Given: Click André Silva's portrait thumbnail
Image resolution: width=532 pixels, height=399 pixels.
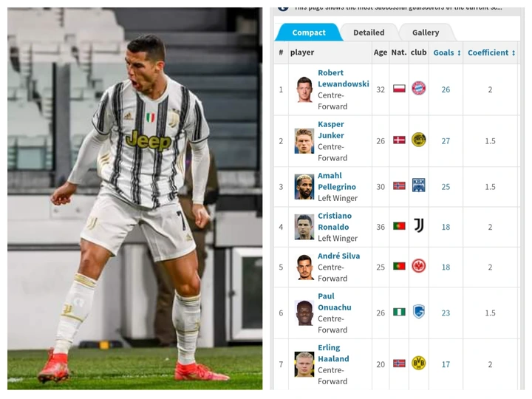Looking at the screenshot, I should [x=304, y=267].
